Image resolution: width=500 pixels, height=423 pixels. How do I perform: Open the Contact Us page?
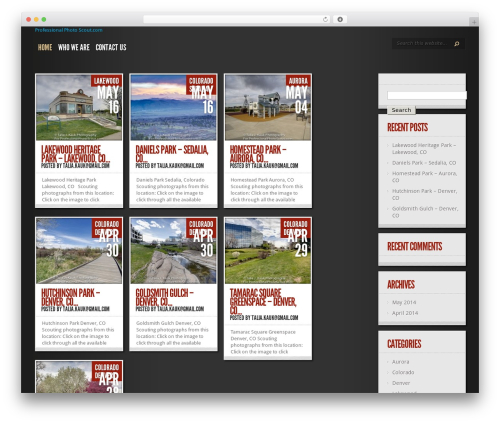(x=111, y=47)
